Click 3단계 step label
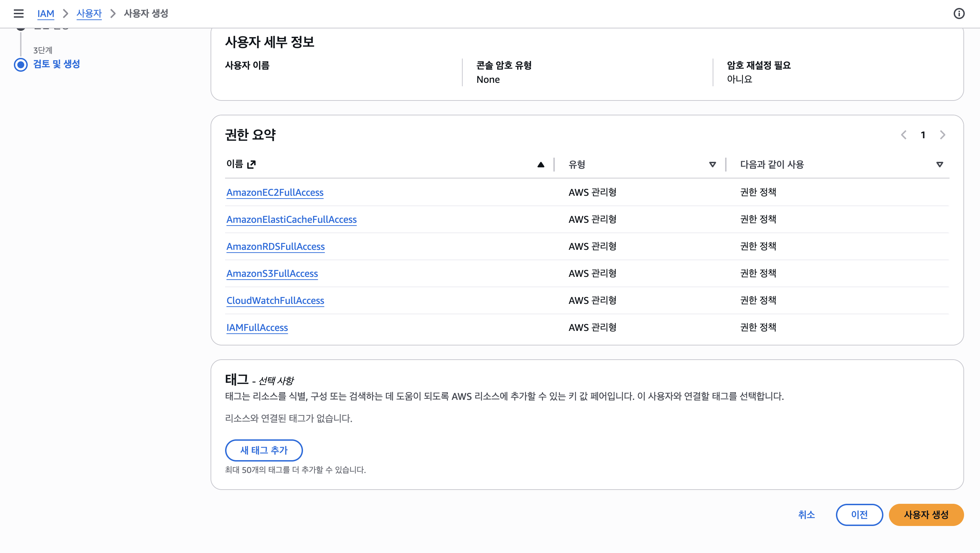 (43, 50)
